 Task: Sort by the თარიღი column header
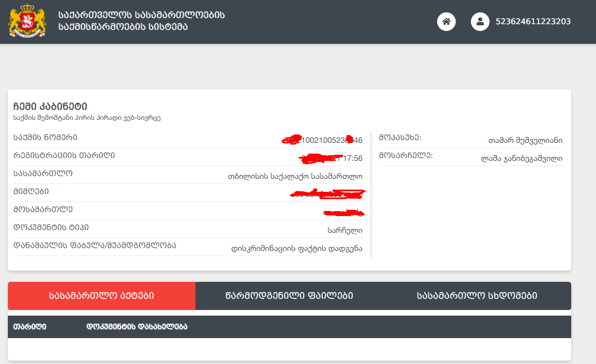pos(30,327)
